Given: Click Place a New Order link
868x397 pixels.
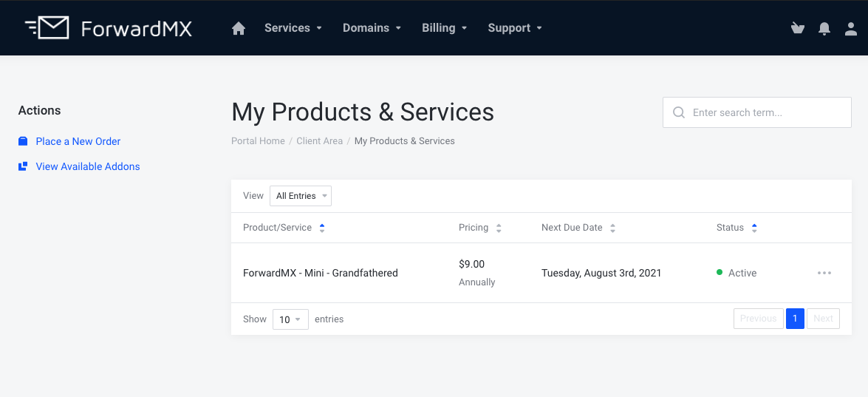Looking at the screenshot, I should (78, 141).
